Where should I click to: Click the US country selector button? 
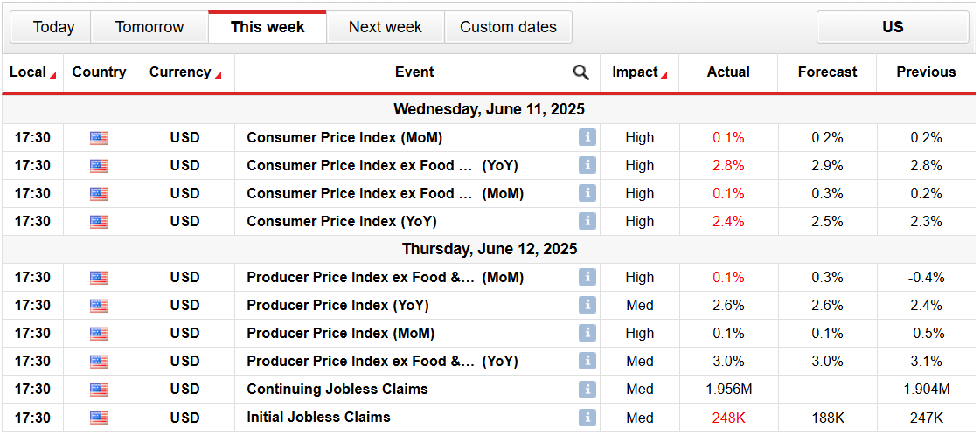click(892, 27)
